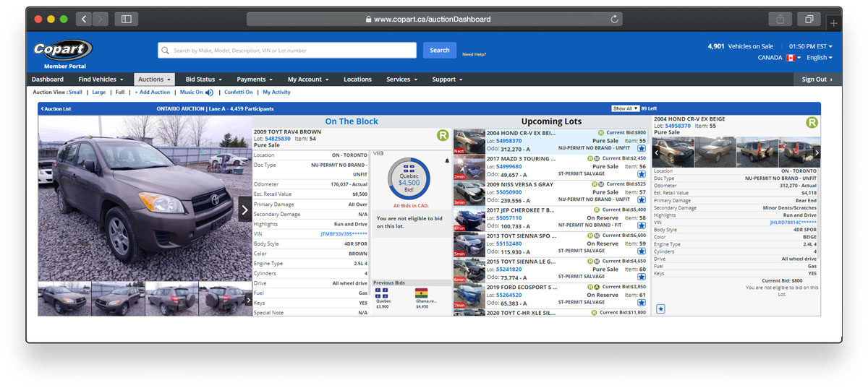868x388 pixels.
Task: Show Safari's tab overview
Action: tap(809, 20)
